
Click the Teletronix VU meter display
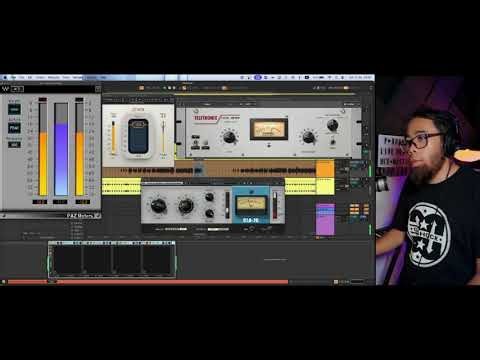(x=269, y=129)
